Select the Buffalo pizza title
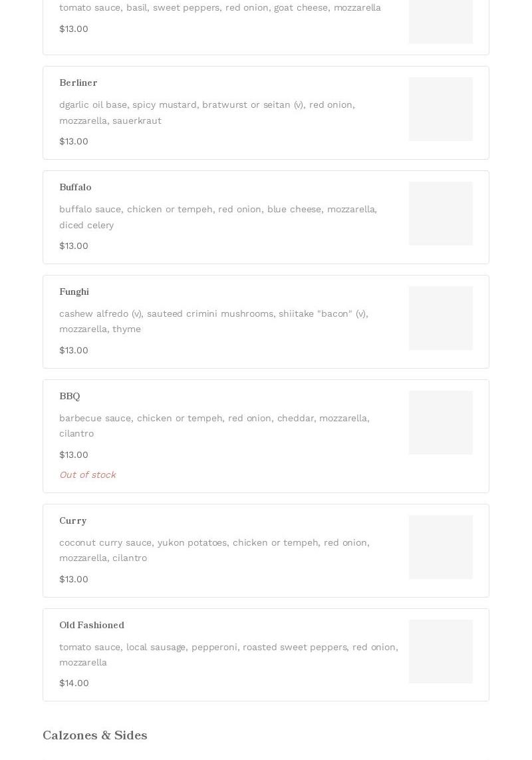 (75, 187)
